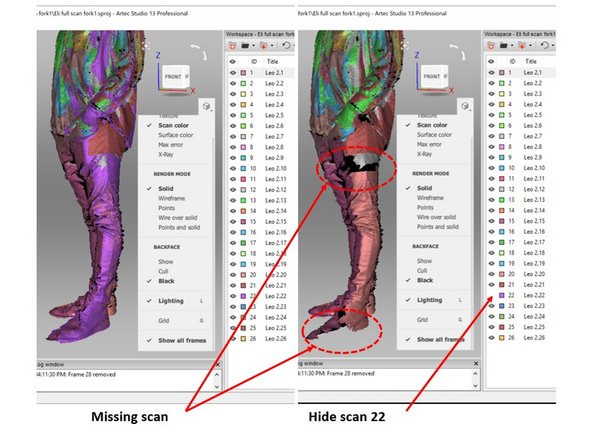Click the curved rotate arrows in left viewport

200,52
